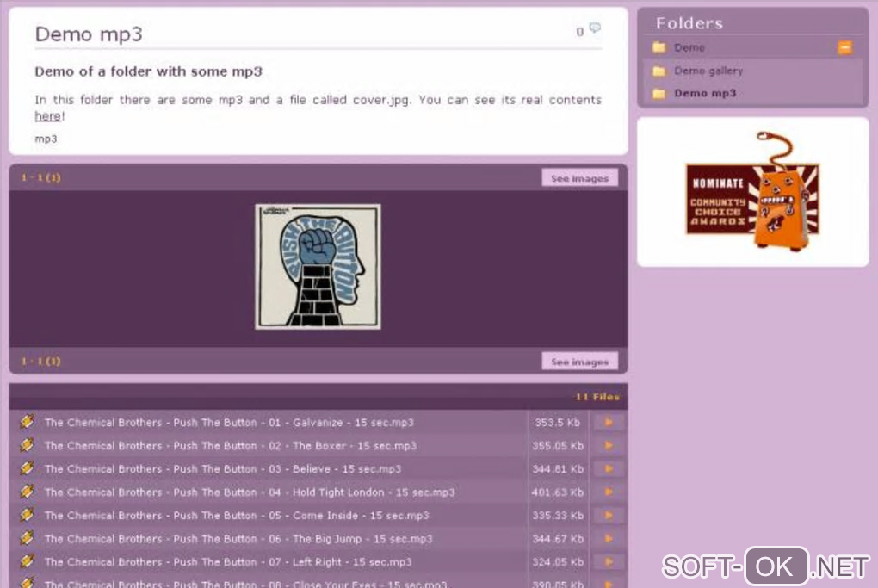Screen dimensions: 878x588
Task: Open file '01 - Galvanize - 15 sec.mp3'
Action: point(229,422)
